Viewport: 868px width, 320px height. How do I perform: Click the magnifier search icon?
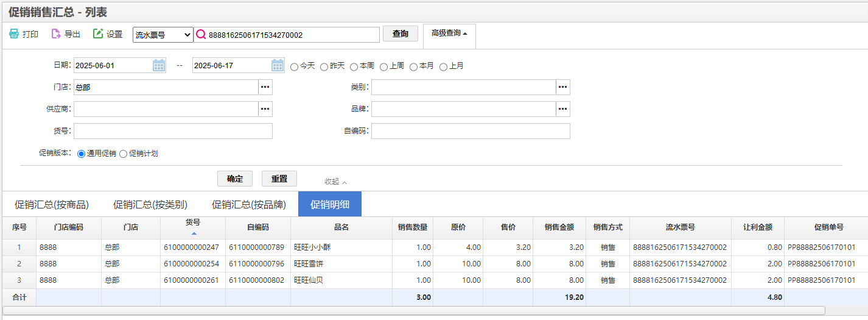201,35
